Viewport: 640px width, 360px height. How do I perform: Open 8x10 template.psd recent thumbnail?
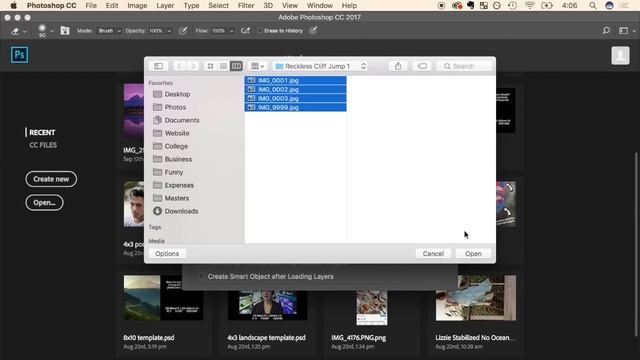pos(163,298)
